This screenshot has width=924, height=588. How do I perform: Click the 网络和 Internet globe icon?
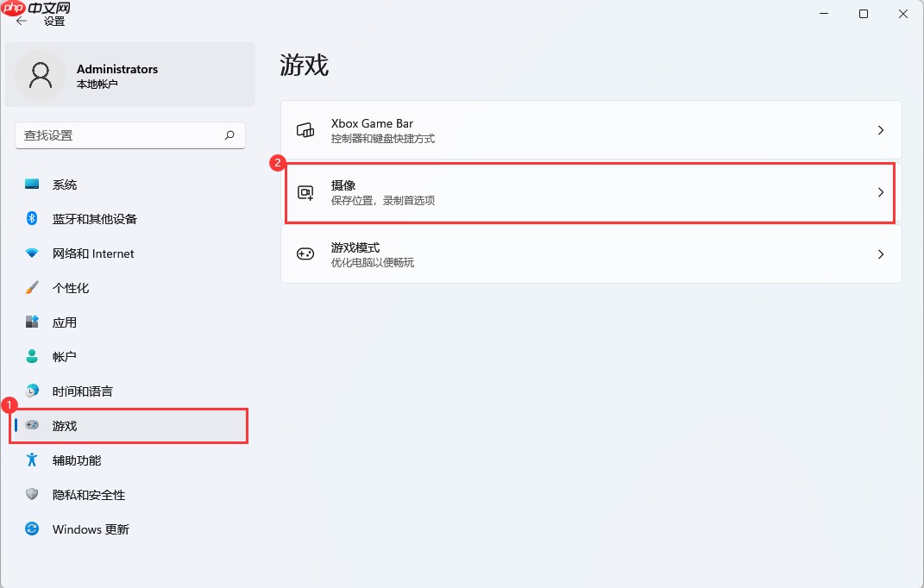(x=31, y=253)
